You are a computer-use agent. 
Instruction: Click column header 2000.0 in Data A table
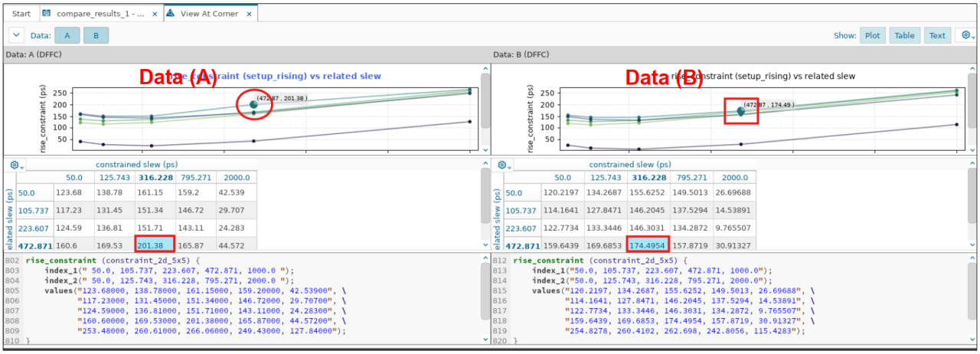point(237,177)
